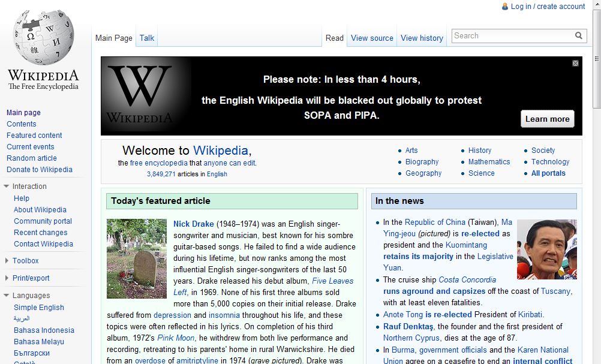Click the search magnifying glass icon
The image size is (601, 364).
point(579,36)
